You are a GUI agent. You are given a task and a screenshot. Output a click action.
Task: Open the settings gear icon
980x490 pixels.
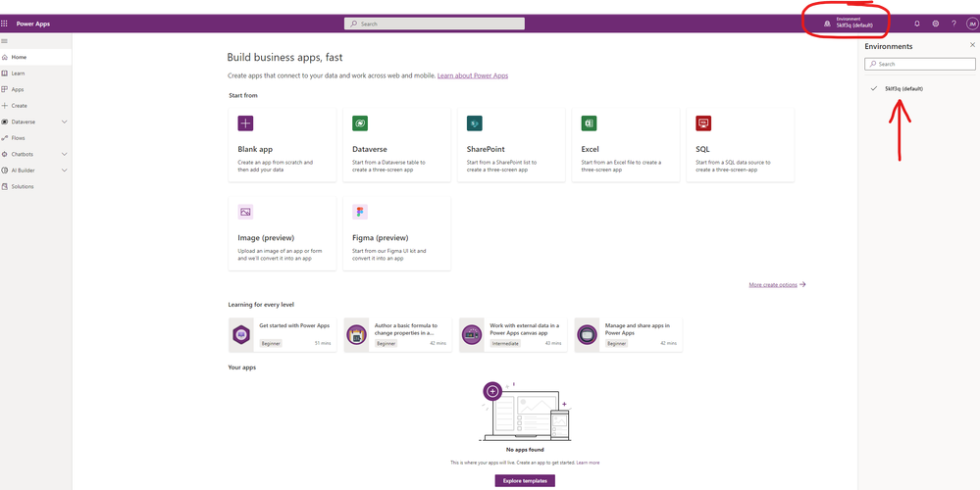click(936, 24)
